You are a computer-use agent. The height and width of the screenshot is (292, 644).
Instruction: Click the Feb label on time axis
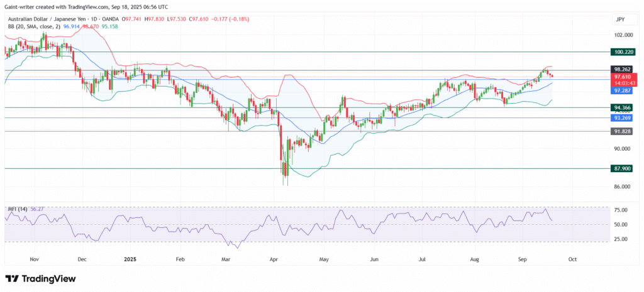coord(179,259)
